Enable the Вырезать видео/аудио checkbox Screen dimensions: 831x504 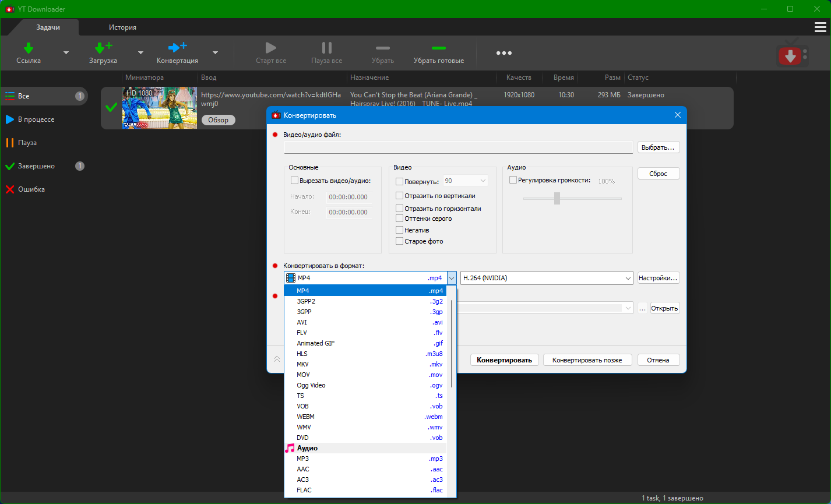click(294, 181)
